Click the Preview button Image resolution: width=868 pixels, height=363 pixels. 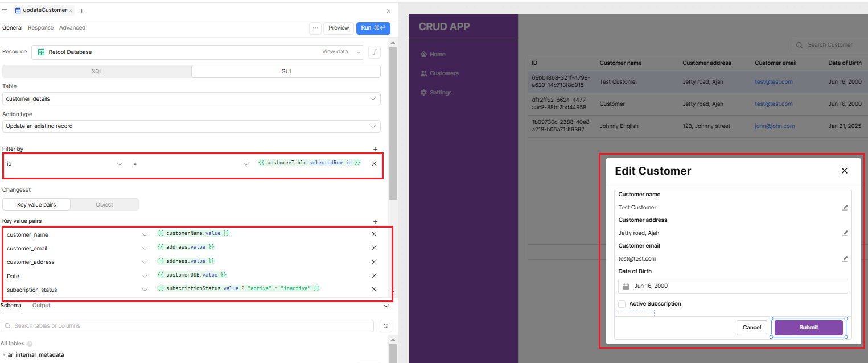(339, 28)
